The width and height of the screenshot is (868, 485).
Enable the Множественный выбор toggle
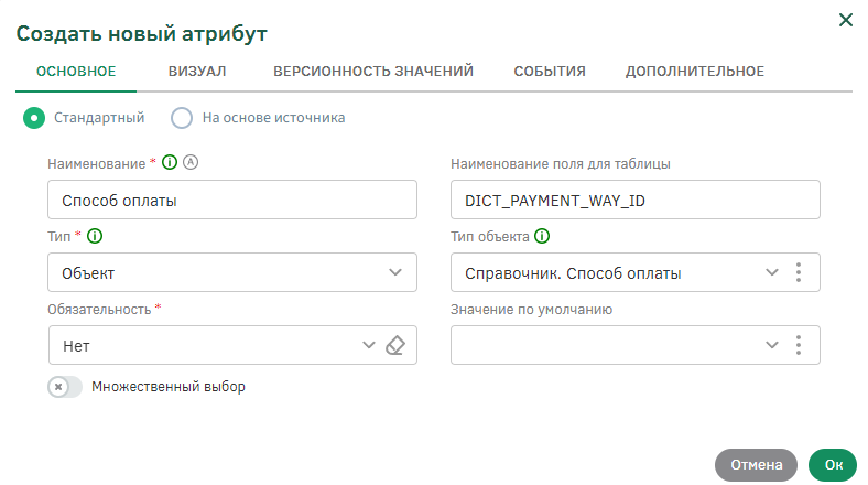pyautogui.click(x=64, y=387)
